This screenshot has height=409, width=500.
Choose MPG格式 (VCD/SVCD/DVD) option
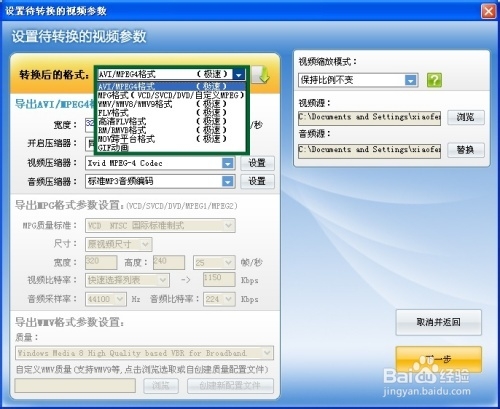click(171, 95)
